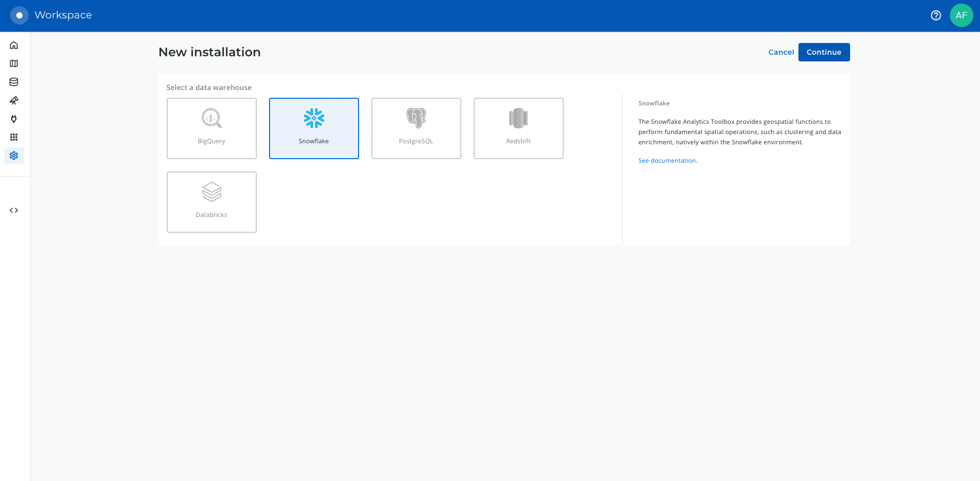Open the AF user avatar menu
980x481 pixels.
pos(961,15)
